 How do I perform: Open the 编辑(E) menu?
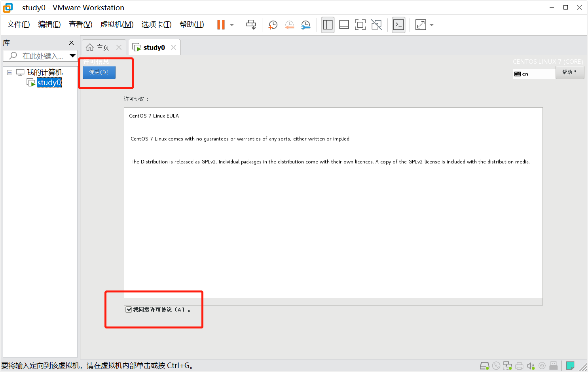point(49,25)
